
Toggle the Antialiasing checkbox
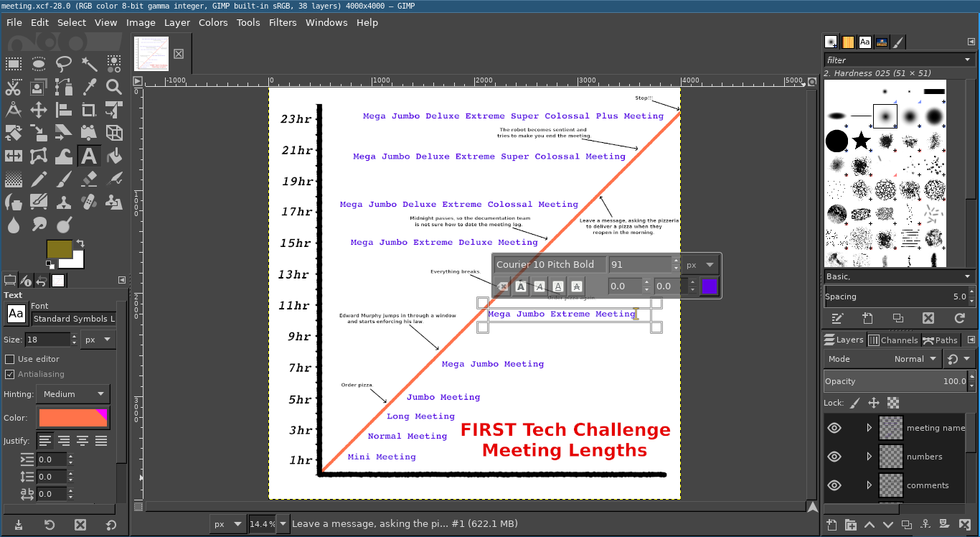tap(10, 374)
